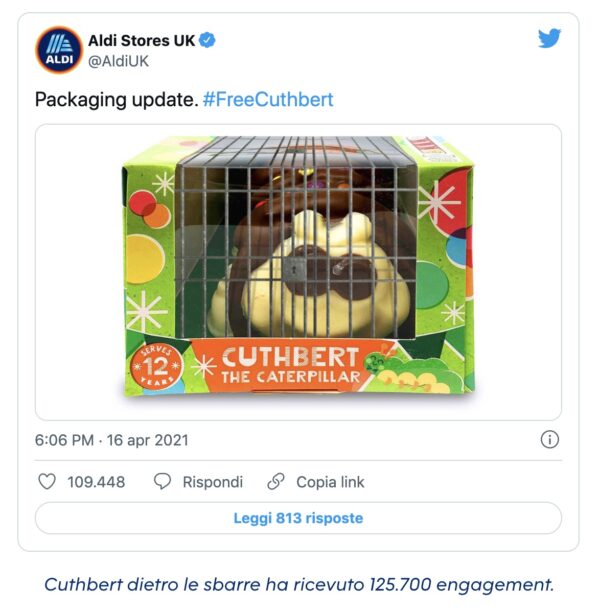Click the Aldi profile avatar logo
This screenshot has height=611, width=600.
tap(59, 50)
